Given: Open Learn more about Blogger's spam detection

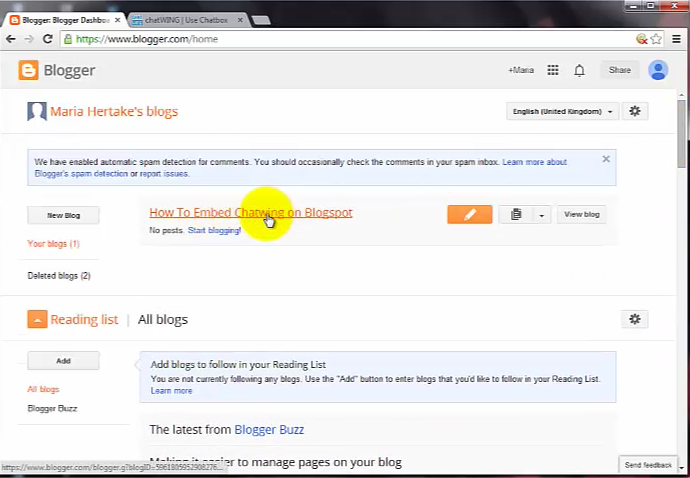Looking at the screenshot, I should click(534, 162).
